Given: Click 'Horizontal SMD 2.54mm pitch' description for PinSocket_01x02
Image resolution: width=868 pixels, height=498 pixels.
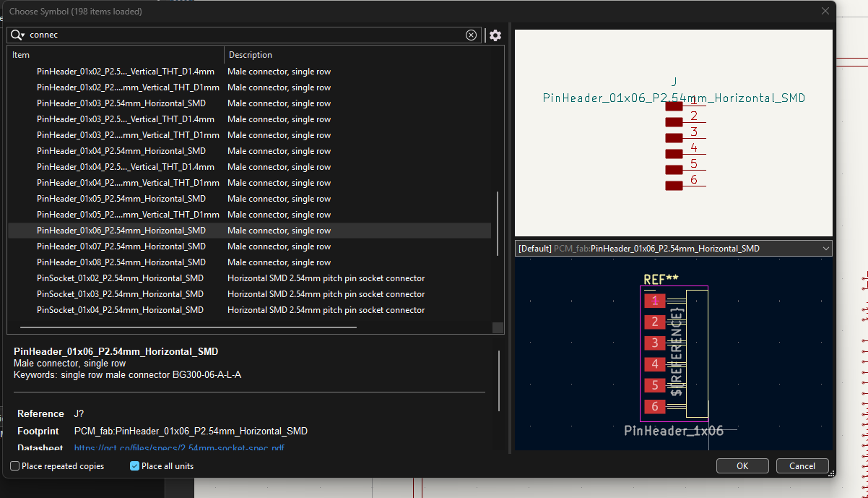Looking at the screenshot, I should pos(326,278).
